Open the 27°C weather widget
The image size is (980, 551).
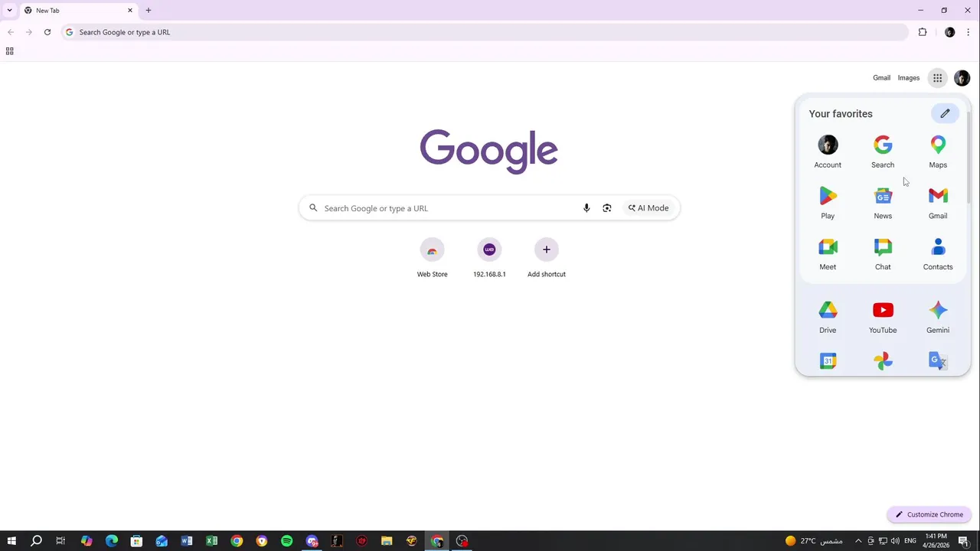tap(814, 541)
